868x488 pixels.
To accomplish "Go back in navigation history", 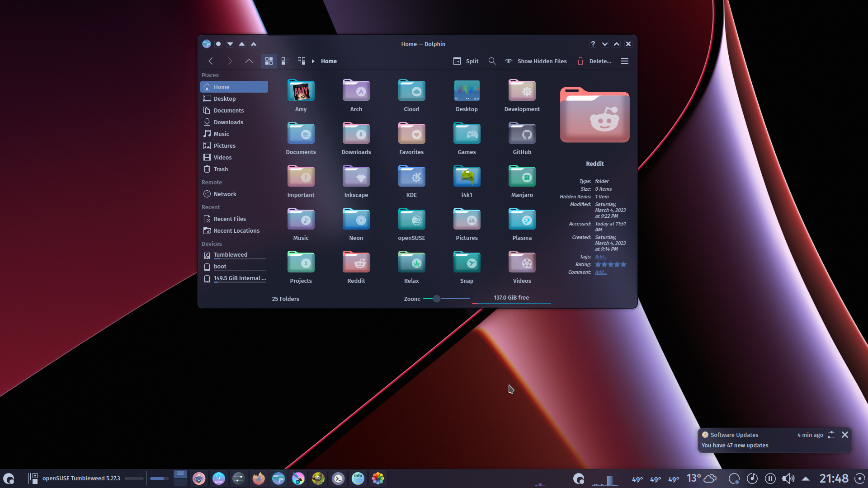I will click(211, 61).
